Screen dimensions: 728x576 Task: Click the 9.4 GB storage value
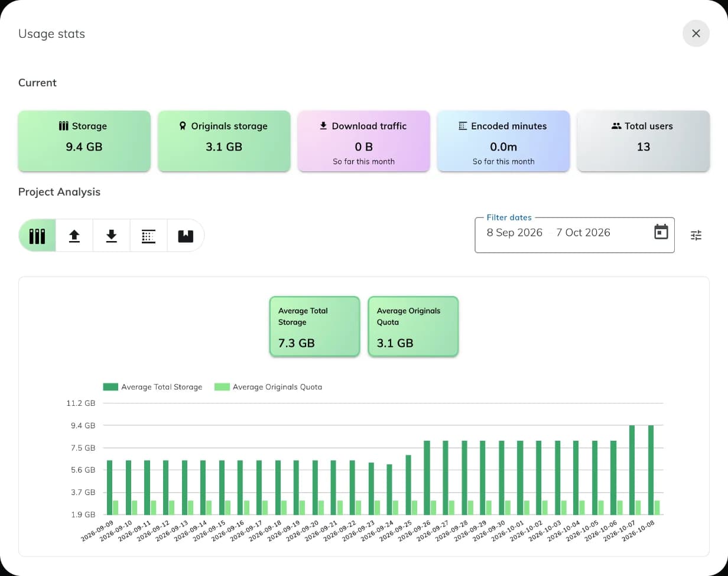click(84, 147)
